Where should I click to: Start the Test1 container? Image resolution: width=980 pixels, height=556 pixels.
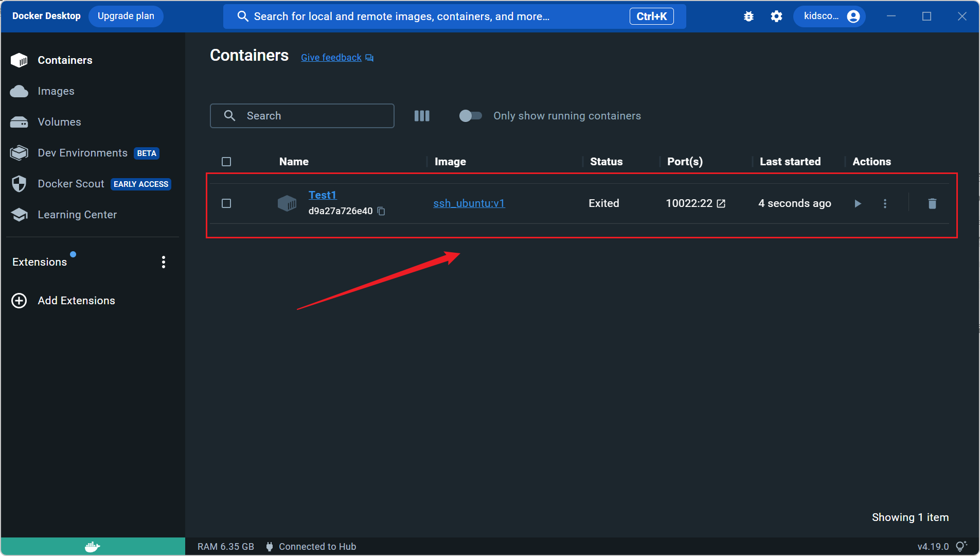click(858, 203)
